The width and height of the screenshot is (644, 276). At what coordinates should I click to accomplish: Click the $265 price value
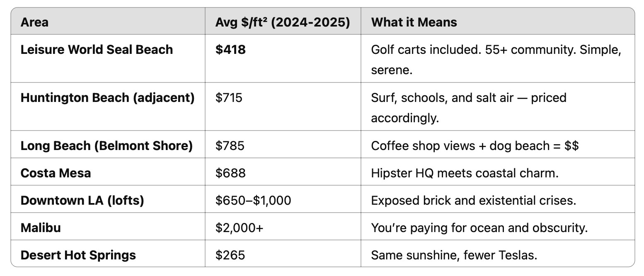[230, 255]
